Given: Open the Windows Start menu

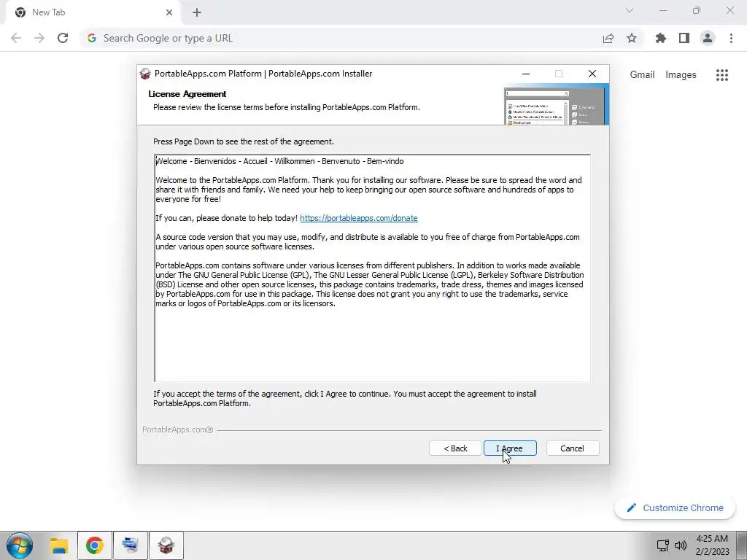Looking at the screenshot, I should coord(20,545).
